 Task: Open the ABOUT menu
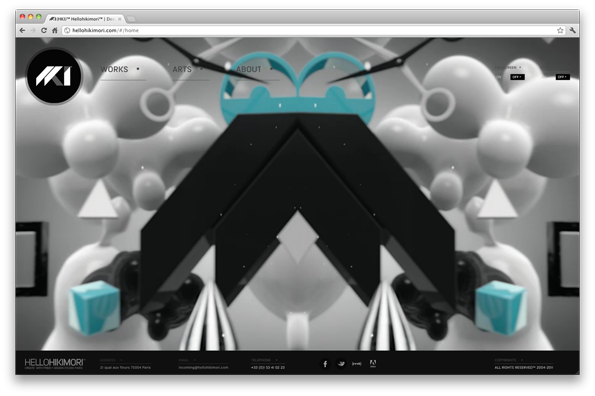[x=249, y=69]
